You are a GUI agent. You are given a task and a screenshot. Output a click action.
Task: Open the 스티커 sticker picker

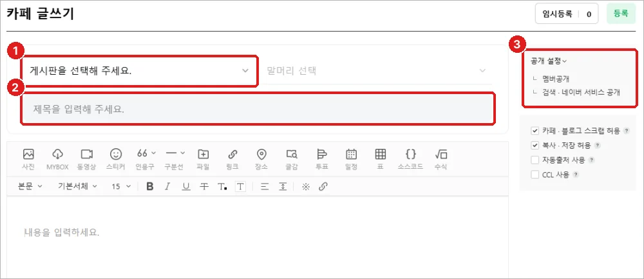click(x=116, y=159)
